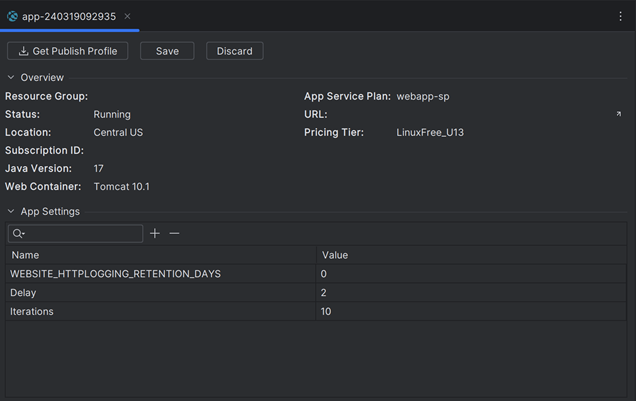
Task: Click the Resource Group label
Action: 46,96
